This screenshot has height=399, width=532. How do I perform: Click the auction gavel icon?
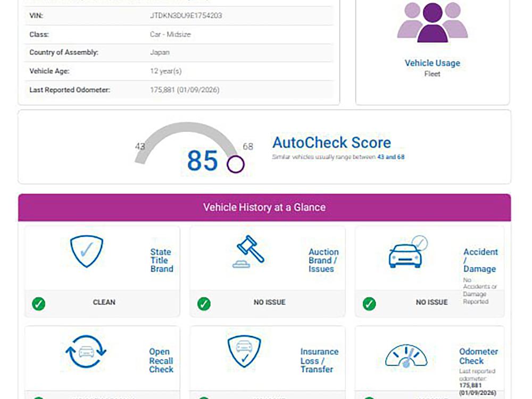249,252
